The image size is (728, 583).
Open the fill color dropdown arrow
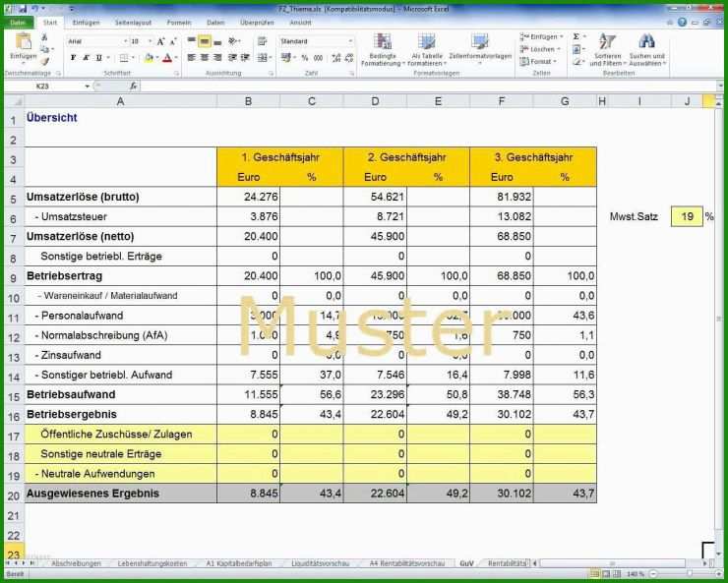(x=157, y=57)
